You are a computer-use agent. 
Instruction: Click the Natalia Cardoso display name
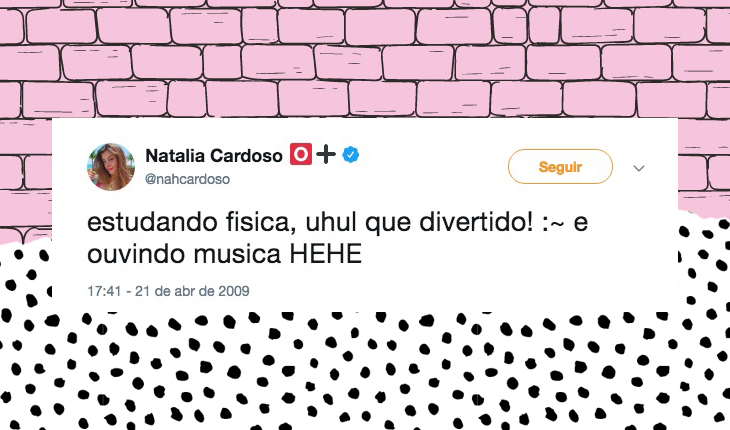point(214,155)
